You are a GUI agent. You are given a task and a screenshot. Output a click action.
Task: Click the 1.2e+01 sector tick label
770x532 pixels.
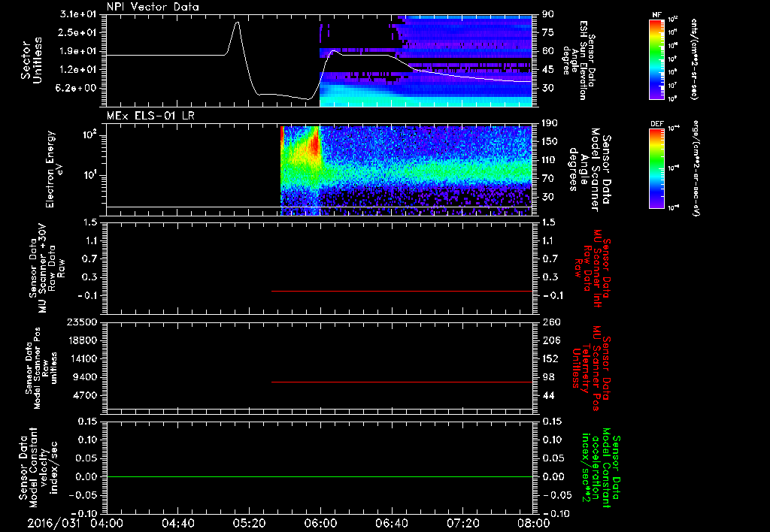pyautogui.click(x=78, y=70)
